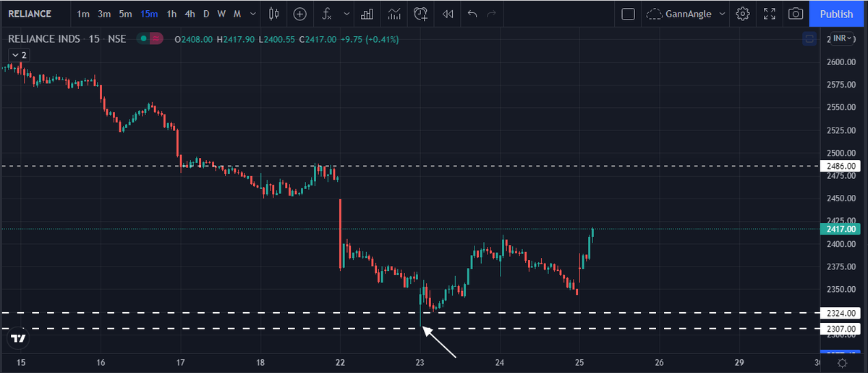Select the 5m timeframe
The width and height of the screenshot is (868, 373).
126,14
